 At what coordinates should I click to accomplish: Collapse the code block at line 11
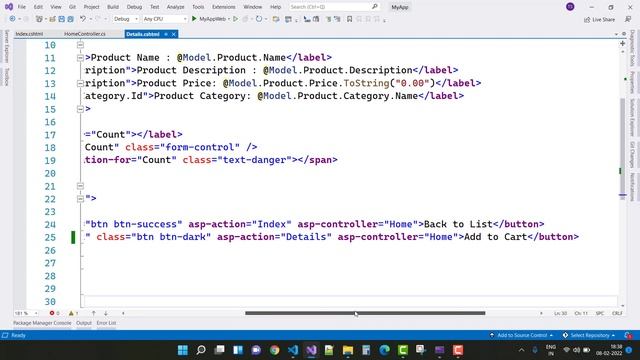point(80,58)
